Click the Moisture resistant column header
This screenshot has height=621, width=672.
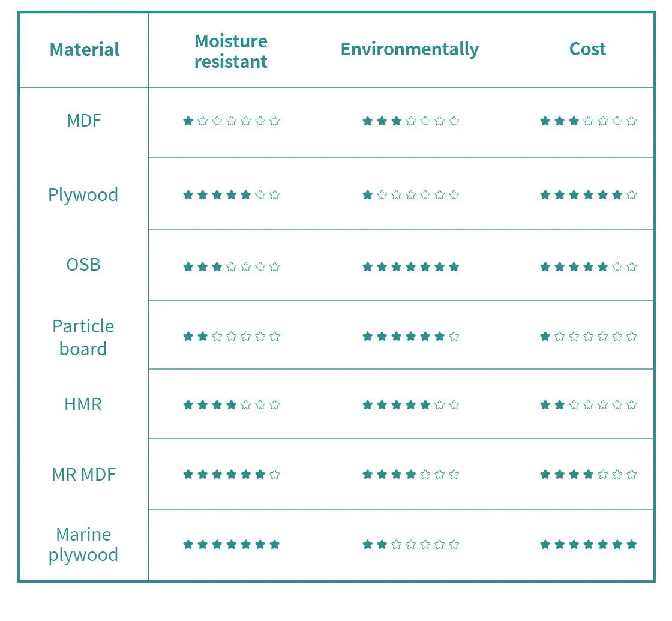click(x=231, y=51)
